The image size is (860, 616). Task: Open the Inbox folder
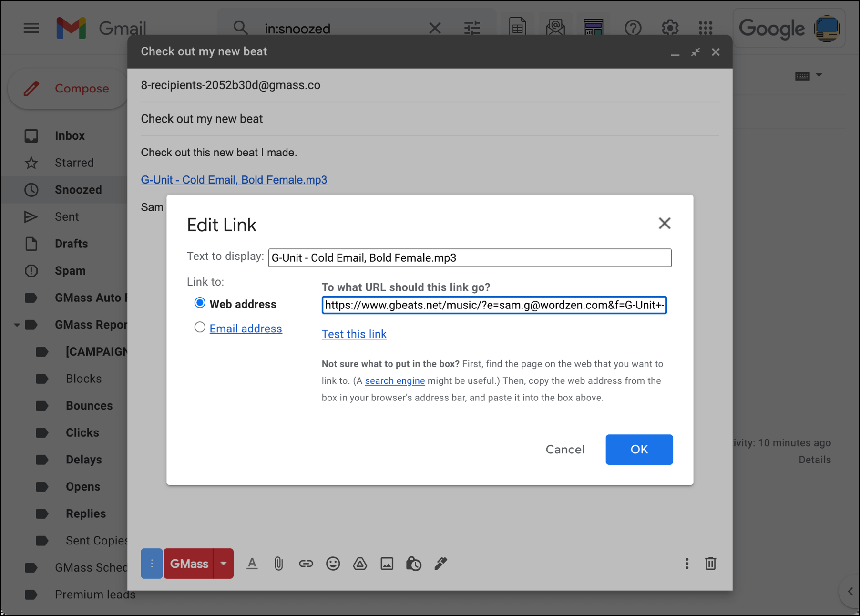(70, 136)
